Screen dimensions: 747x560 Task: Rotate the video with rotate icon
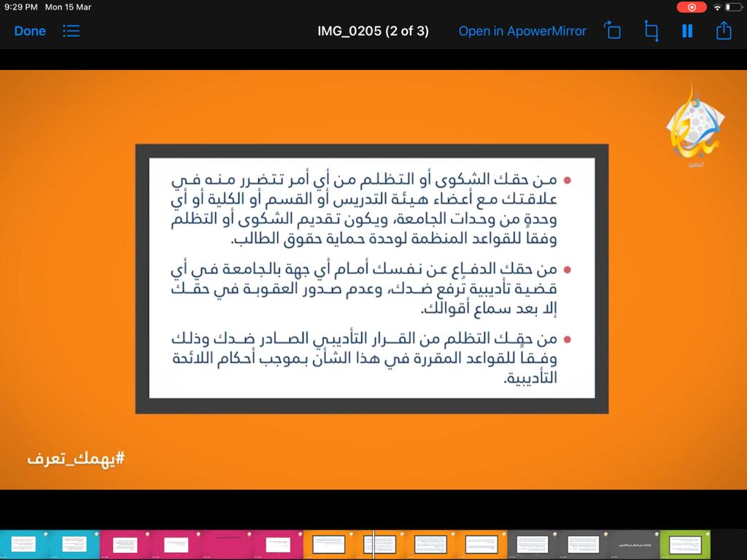click(x=613, y=31)
